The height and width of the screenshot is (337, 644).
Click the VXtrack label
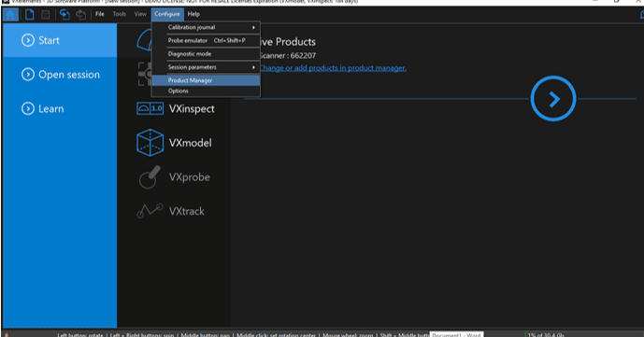point(186,211)
